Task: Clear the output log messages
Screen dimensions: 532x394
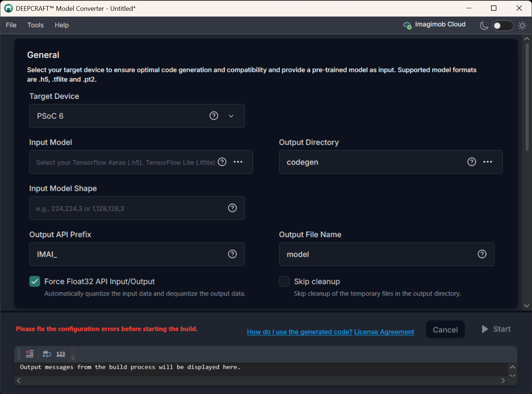Action: (30, 354)
